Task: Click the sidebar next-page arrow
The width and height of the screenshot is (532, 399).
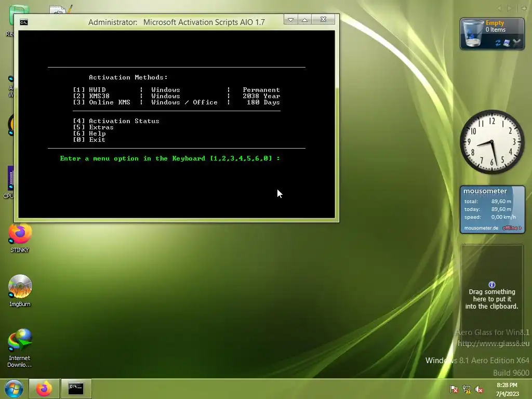Action: (509, 8)
